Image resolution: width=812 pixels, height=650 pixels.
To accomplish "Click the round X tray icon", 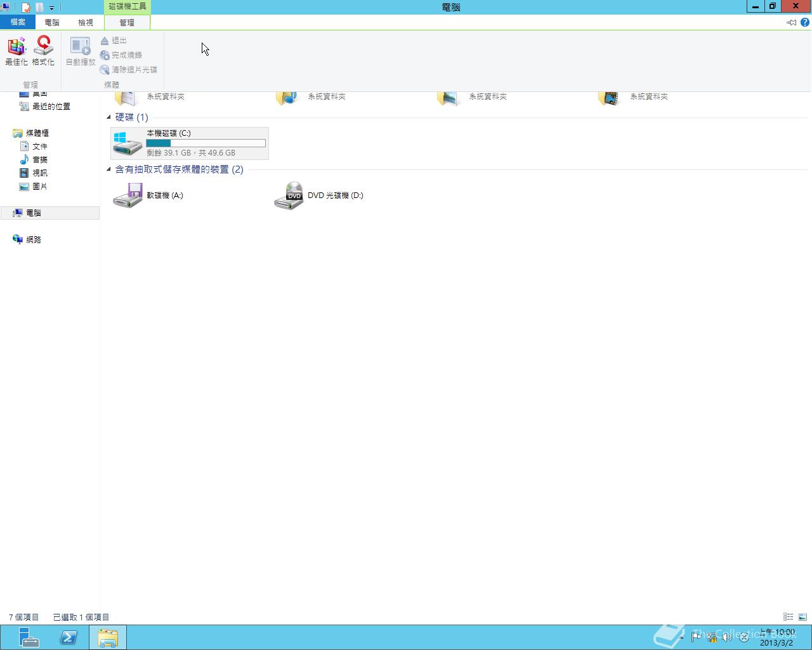I will (743, 637).
